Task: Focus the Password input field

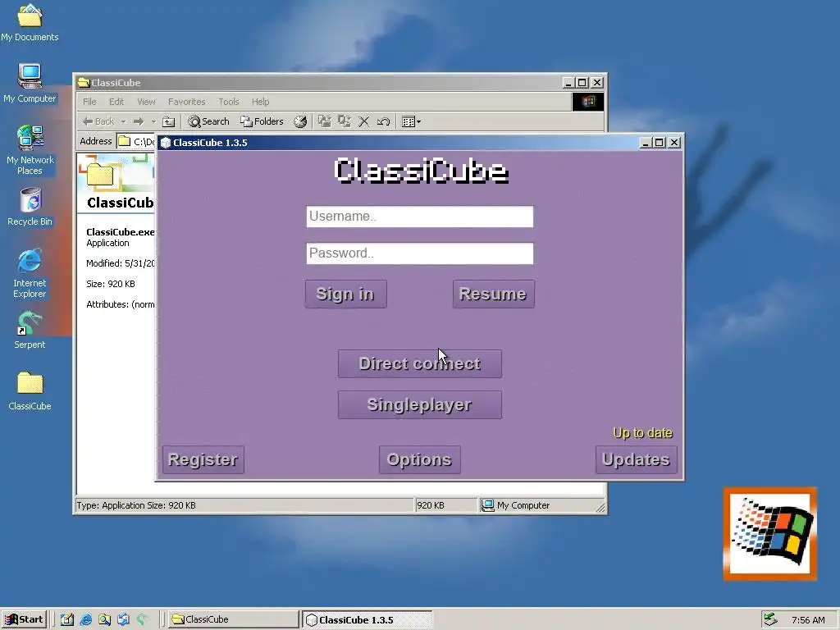Action: [x=420, y=253]
